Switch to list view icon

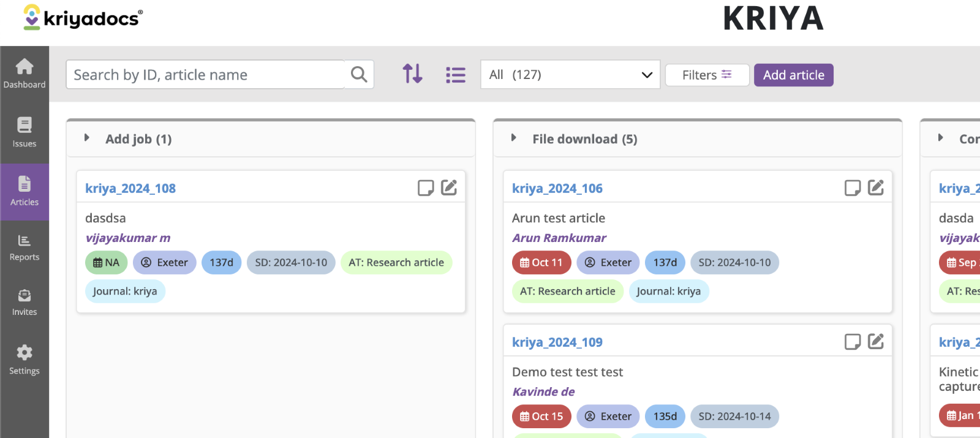point(455,75)
